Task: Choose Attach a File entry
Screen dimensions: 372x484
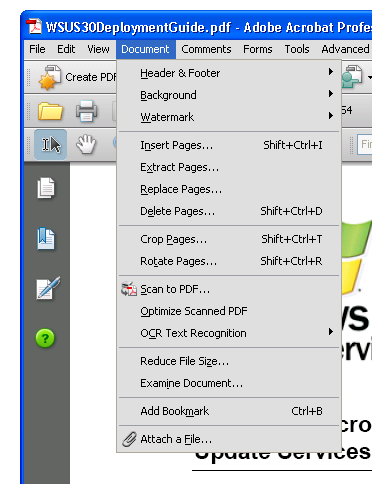Action: (229, 439)
